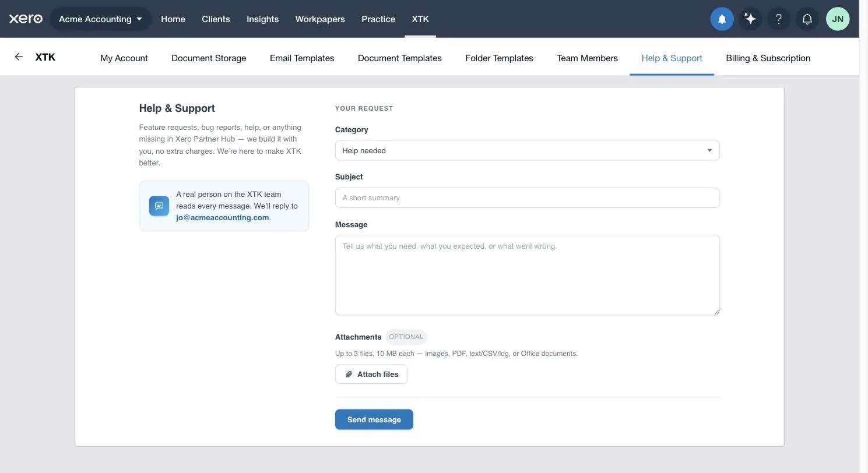The width and height of the screenshot is (868, 473).
Task: Click the Xero logo
Action: pos(26,19)
